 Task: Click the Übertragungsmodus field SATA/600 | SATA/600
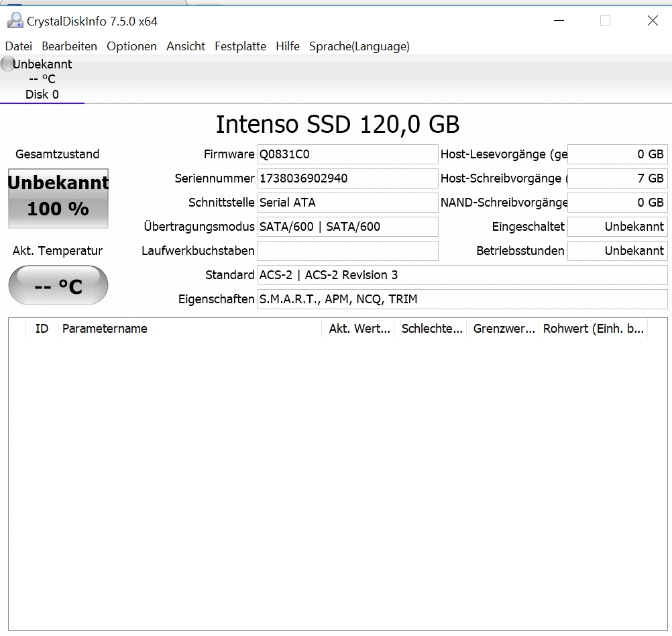pyautogui.click(x=347, y=227)
